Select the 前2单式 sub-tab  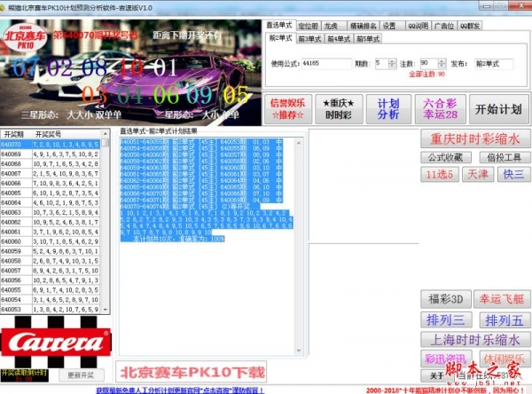pyautogui.click(x=280, y=38)
